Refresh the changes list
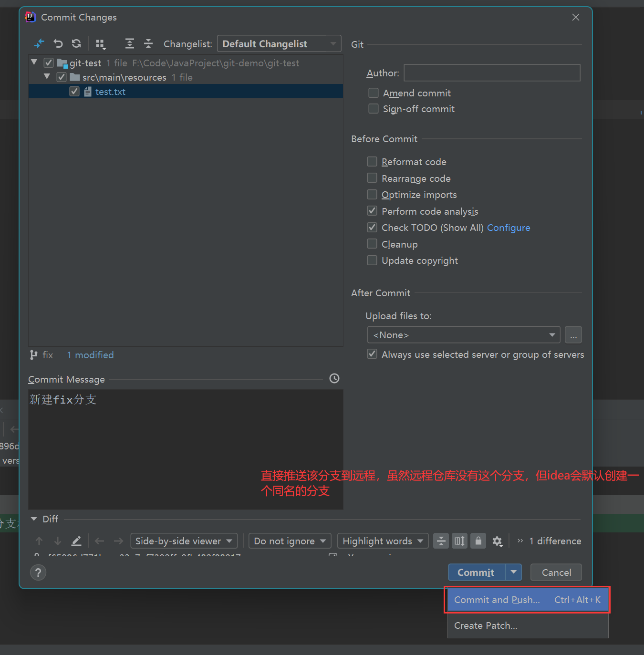Image resolution: width=644 pixels, height=655 pixels. [x=76, y=43]
